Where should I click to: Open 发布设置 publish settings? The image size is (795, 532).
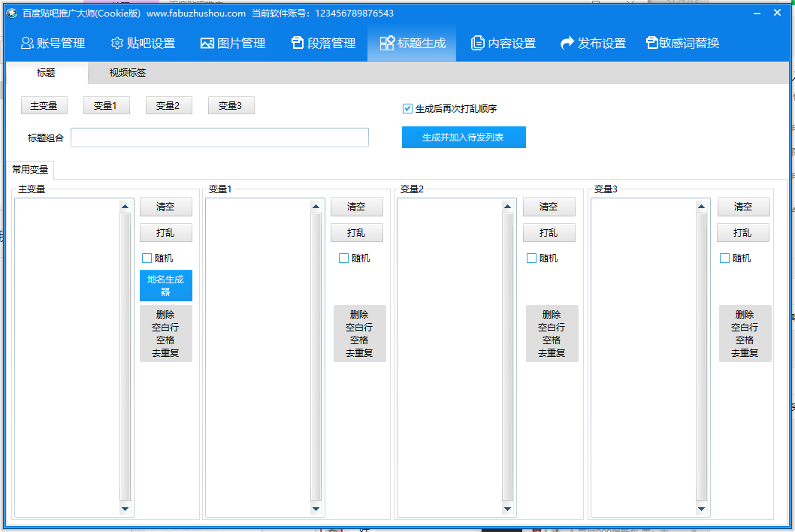click(594, 43)
